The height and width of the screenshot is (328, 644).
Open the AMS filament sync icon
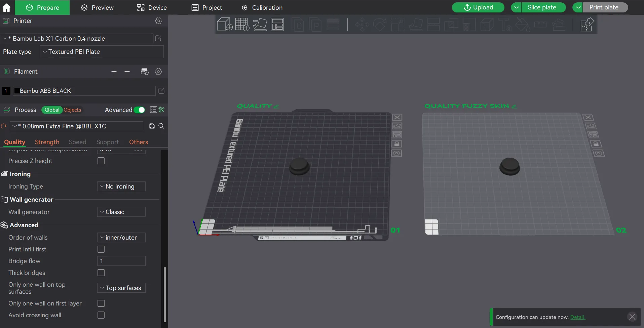click(x=145, y=72)
